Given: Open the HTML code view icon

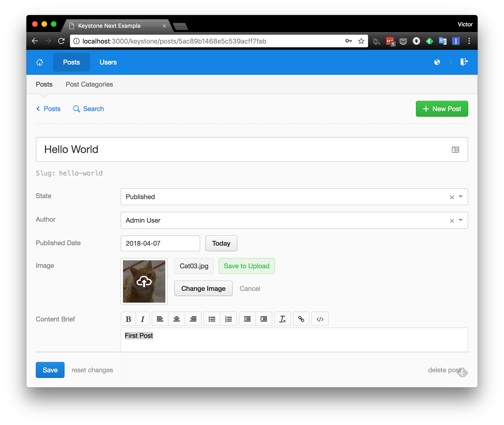Looking at the screenshot, I should tap(320, 318).
